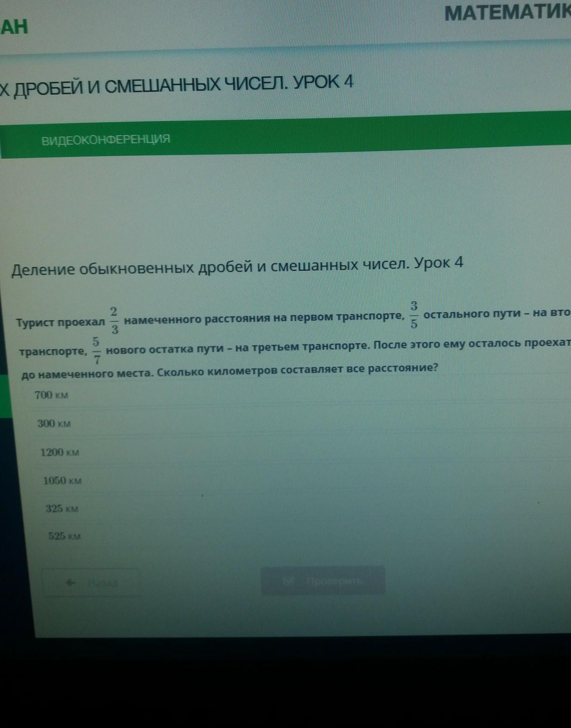The image size is (571, 728).
Task: Select the answer 300 км
Action: [54, 424]
